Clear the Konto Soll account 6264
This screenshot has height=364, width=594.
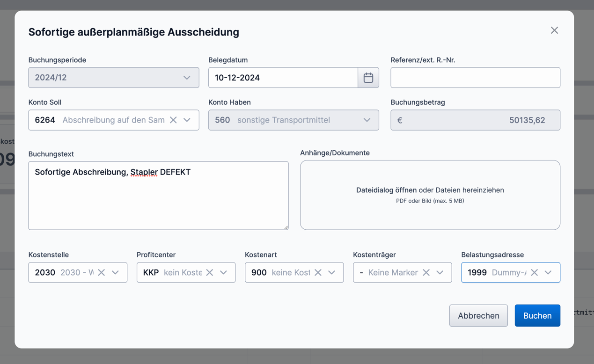pos(174,120)
